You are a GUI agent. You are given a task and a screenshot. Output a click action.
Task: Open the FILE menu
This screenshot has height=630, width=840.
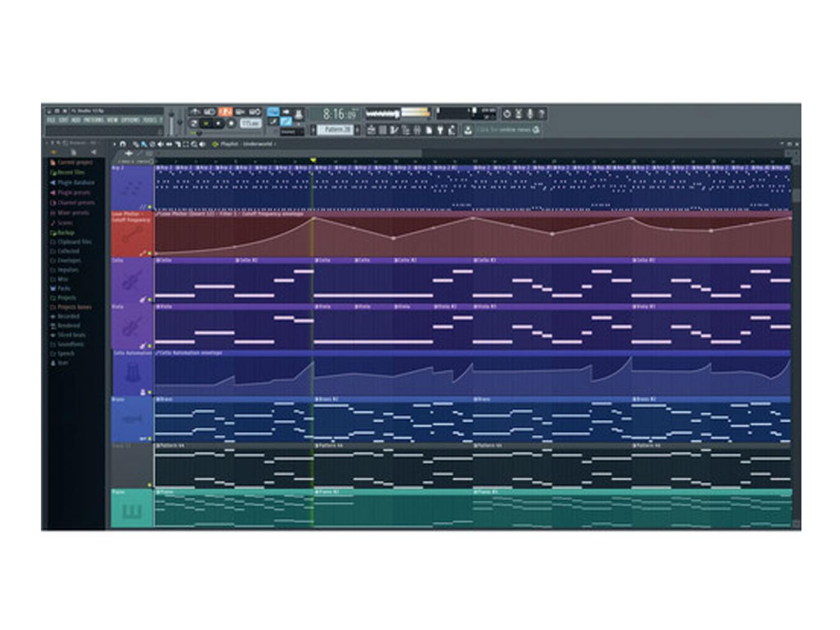(51, 120)
